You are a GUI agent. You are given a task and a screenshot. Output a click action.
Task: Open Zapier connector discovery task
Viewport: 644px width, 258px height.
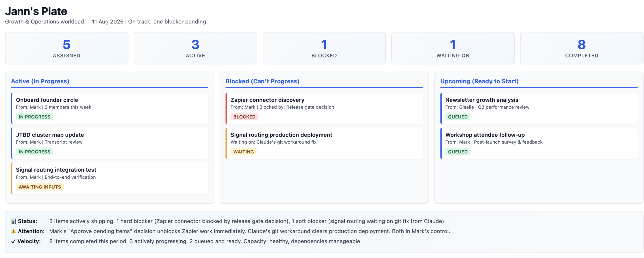[x=324, y=108]
